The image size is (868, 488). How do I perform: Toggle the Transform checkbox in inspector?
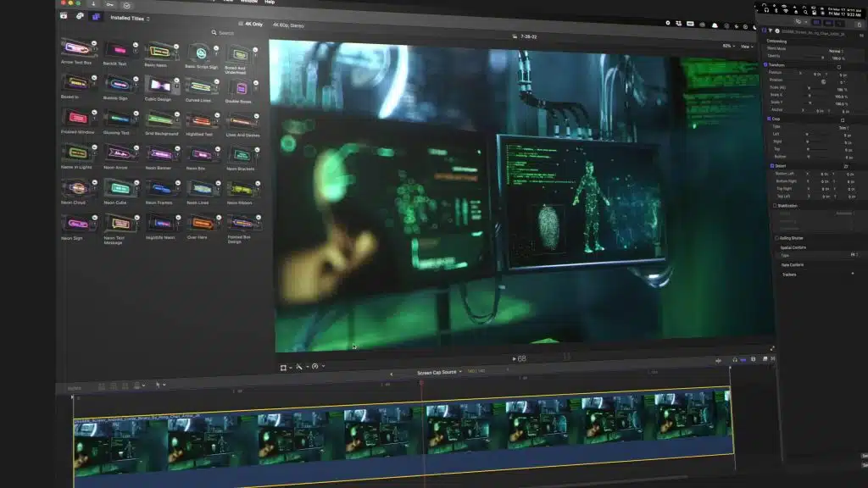[x=765, y=64]
